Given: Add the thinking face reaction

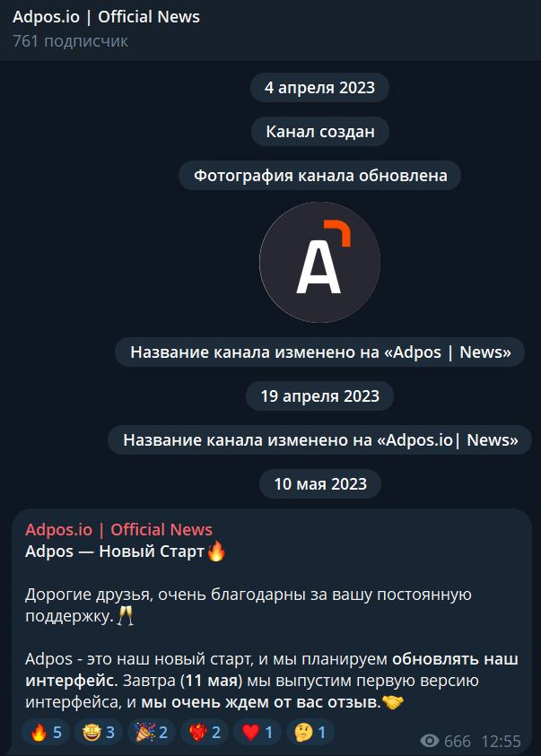Looking at the screenshot, I should pyautogui.click(x=310, y=733).
